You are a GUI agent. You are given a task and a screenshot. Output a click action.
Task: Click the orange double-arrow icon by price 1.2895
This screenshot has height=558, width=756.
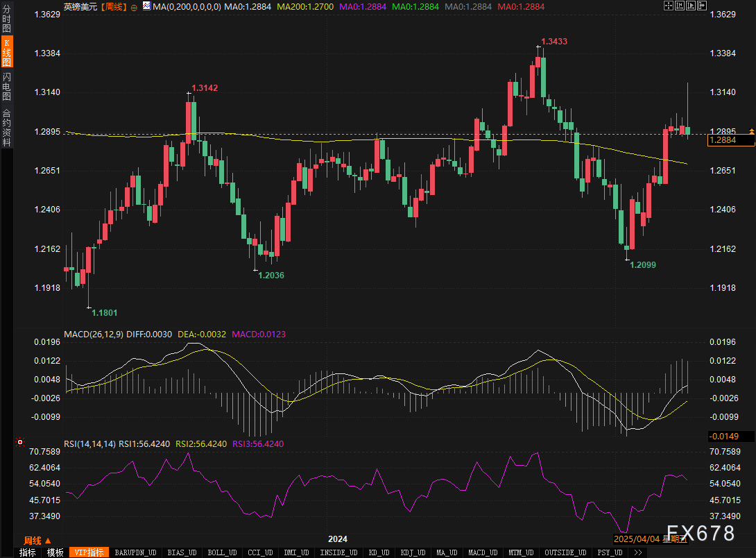[752, 131]
